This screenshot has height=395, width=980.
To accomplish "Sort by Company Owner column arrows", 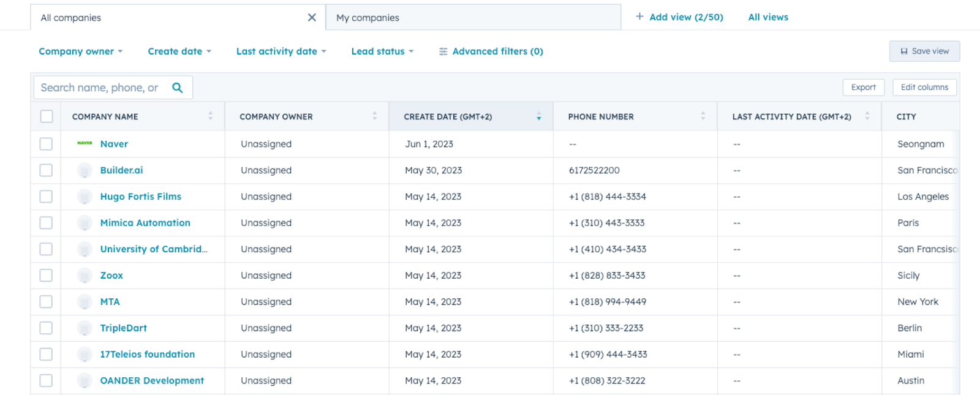I will tap(375, 116).
